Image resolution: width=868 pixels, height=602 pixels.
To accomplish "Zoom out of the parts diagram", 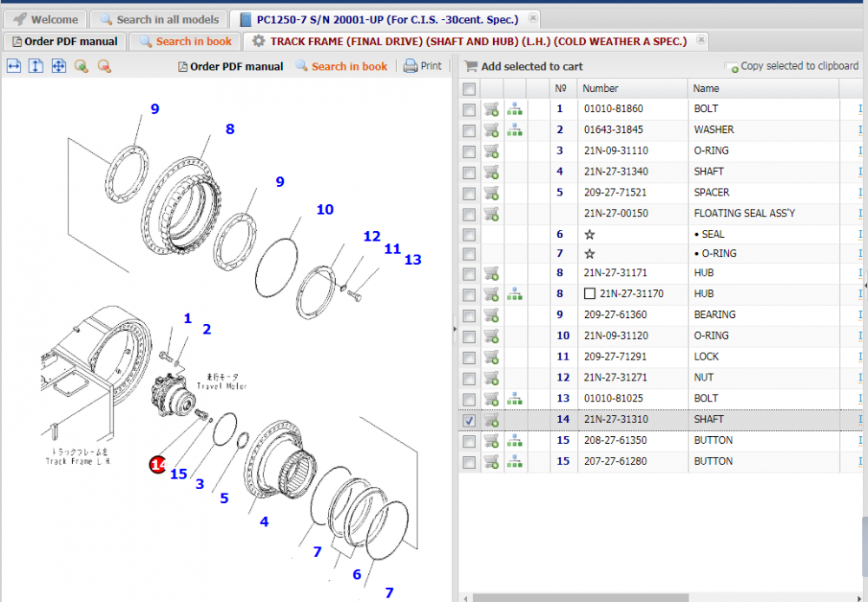I will point(104,66).
